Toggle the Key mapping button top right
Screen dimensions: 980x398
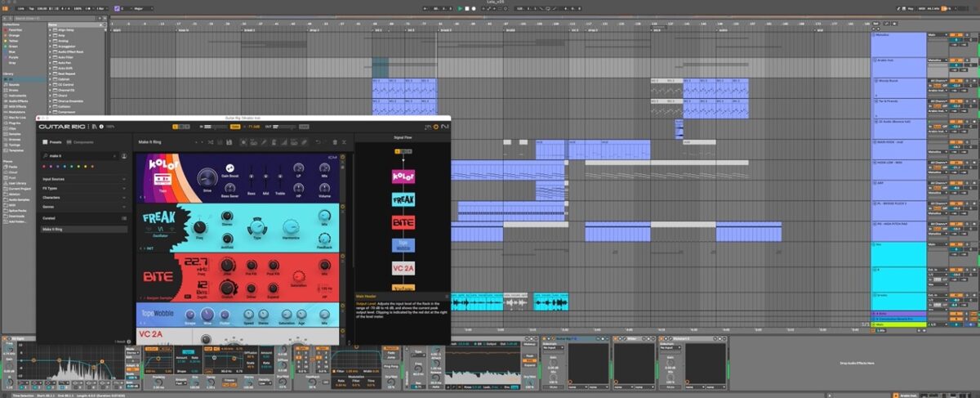point(910,8)
